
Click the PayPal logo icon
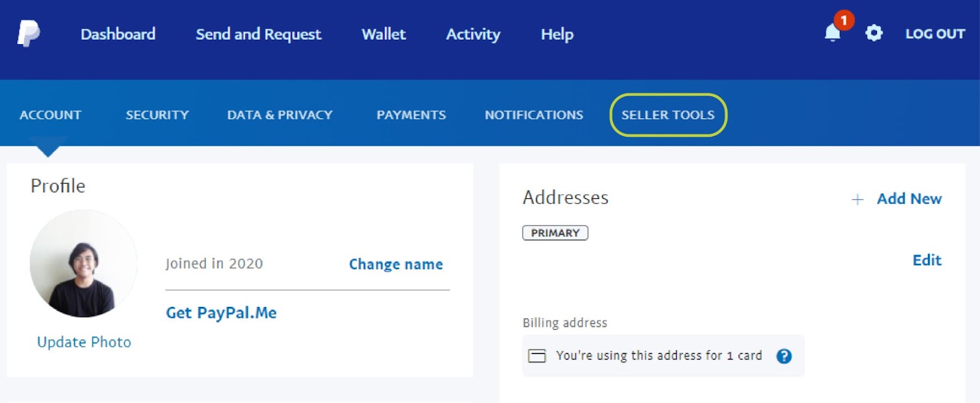pos(28,34)
